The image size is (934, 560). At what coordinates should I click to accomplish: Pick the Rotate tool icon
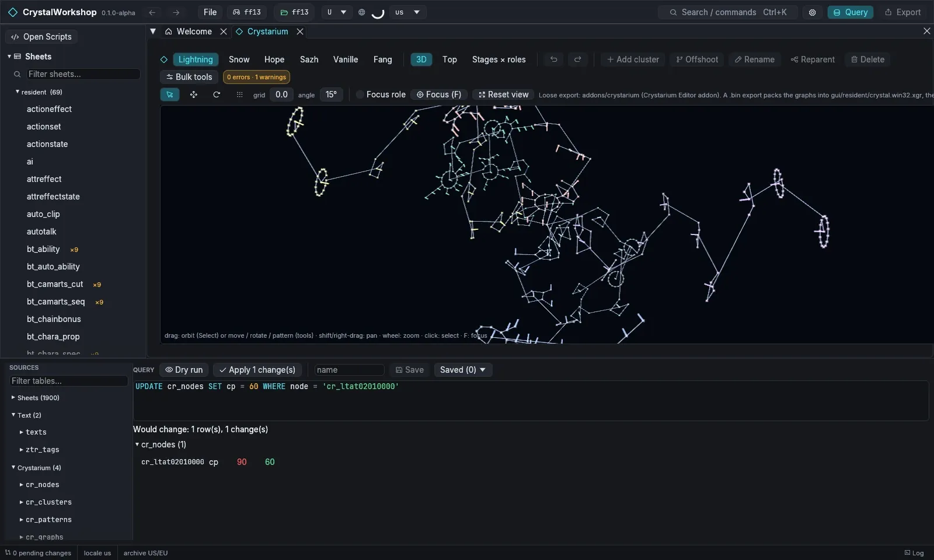217,94
